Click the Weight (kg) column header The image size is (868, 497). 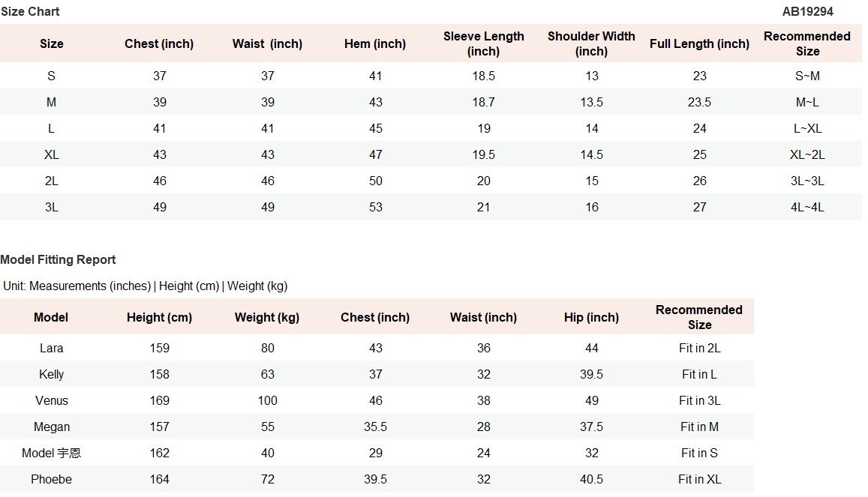[x=267, y=317]
